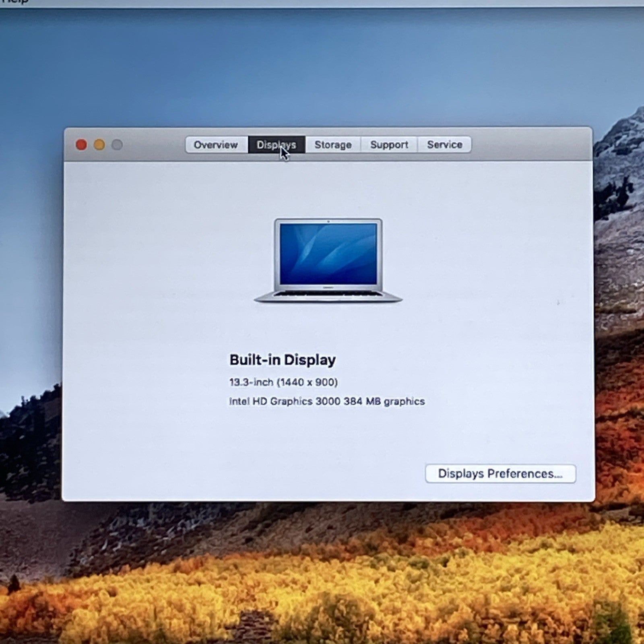Screen dimensions: 644x644
Task: Open Displays Preferences
Action: (x=500, y=474)
